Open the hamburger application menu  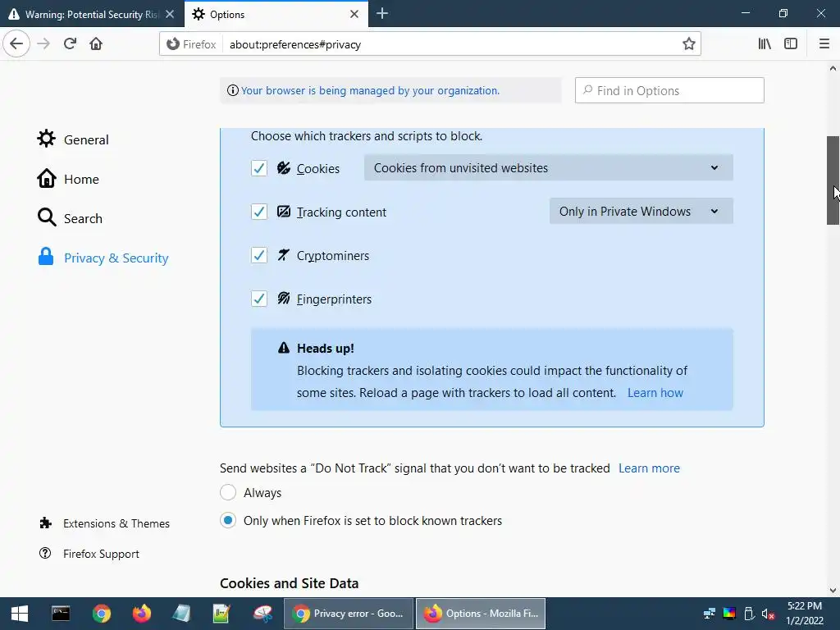tap(824, 44)
